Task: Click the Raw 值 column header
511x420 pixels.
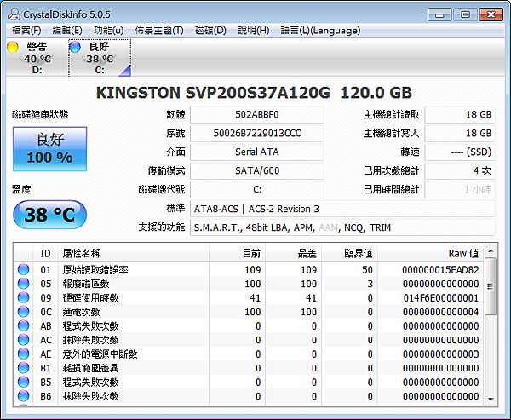Action: [431, 253]
